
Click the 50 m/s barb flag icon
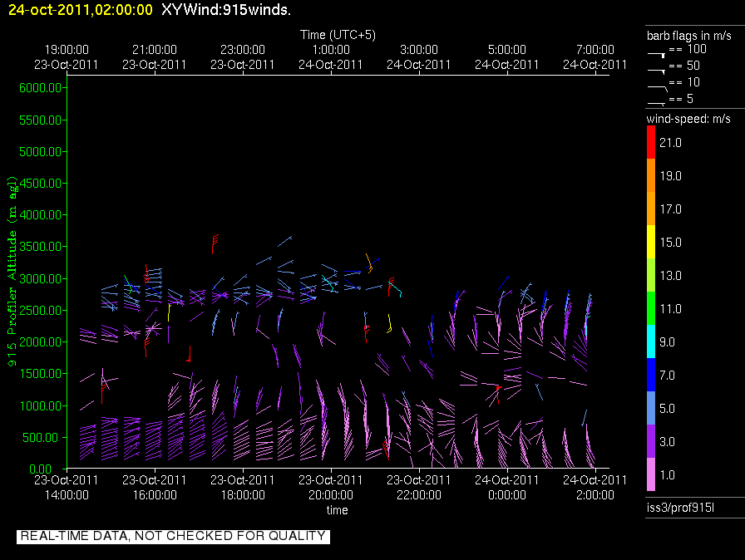point(657,68)
